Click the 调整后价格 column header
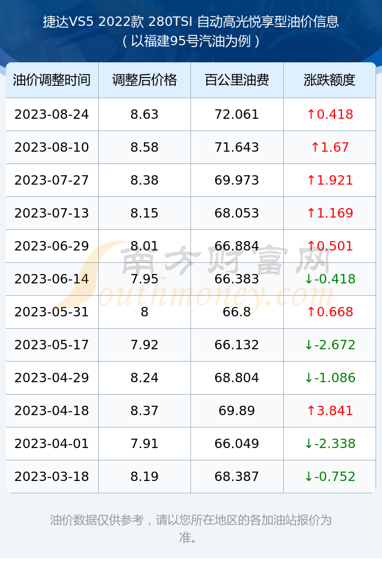The image size is (382, 588). [145, 80]
